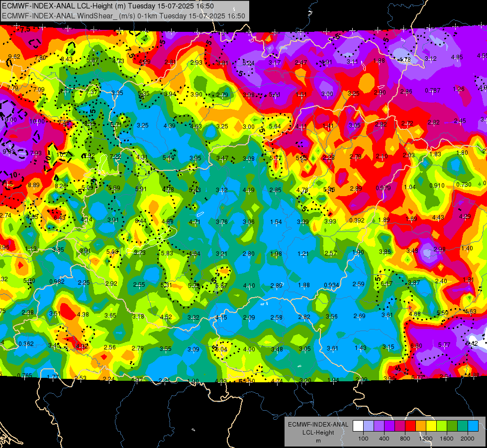Click the grid value 2.98
Viewport: 487px width, 448px height.
(439, 249)
